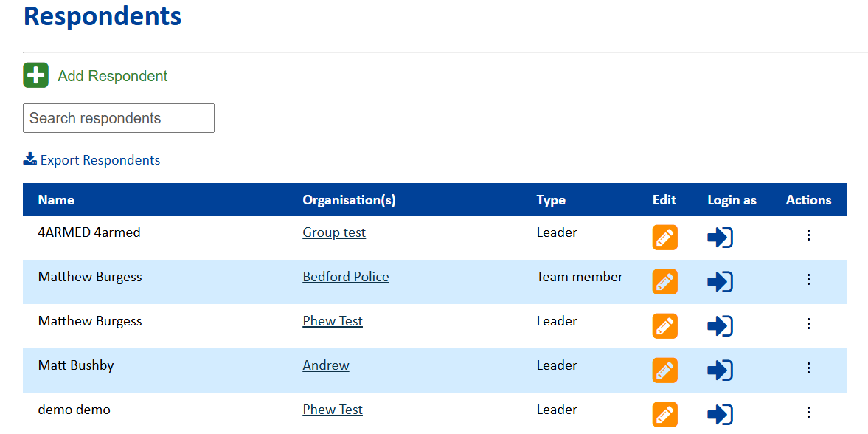Edit the demo demo respondent
This screenshot has height=434, width=868.
[664, 415]
